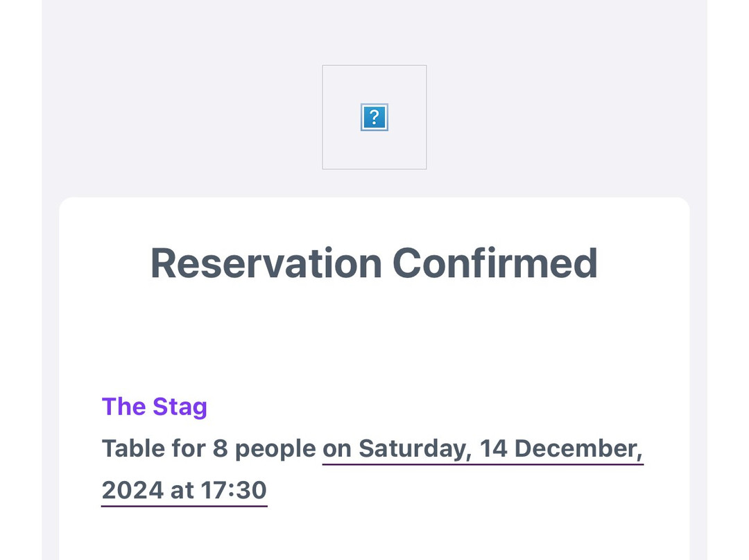This screenshot has width=749, height=560.
Task: Click the year "2024" in the date
Action: coord(132,490)
